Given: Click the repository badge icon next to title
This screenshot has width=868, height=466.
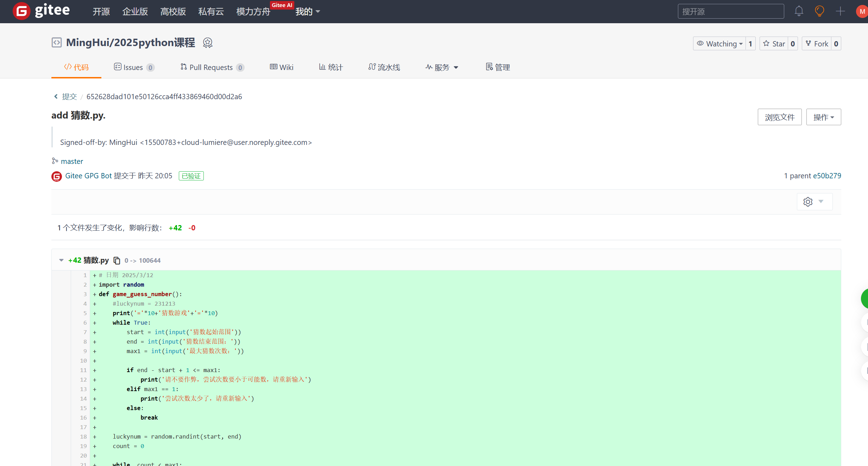Looking at the screenshot, I should pos(208,43).
